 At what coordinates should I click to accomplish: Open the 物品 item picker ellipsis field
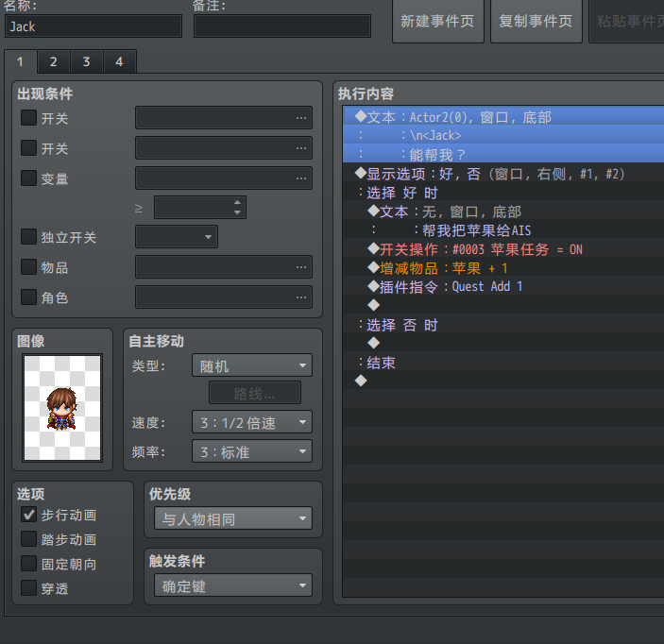tap(224, 266)
